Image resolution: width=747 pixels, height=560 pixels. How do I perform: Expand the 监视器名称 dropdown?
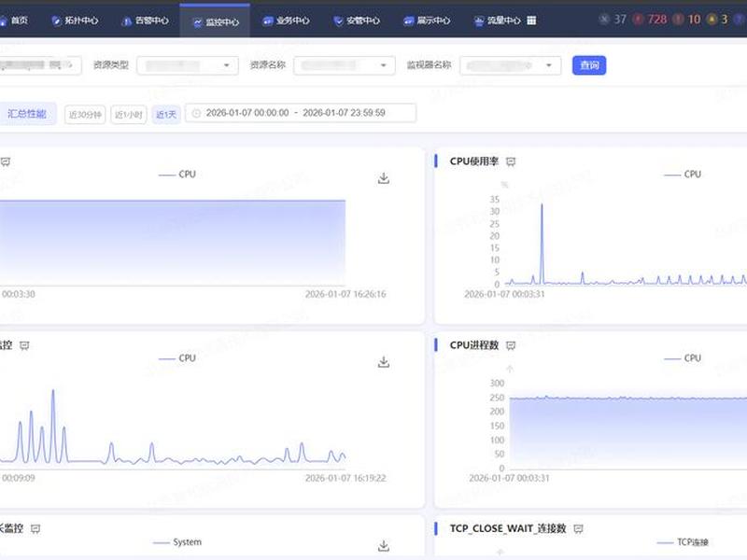point(510,65)
